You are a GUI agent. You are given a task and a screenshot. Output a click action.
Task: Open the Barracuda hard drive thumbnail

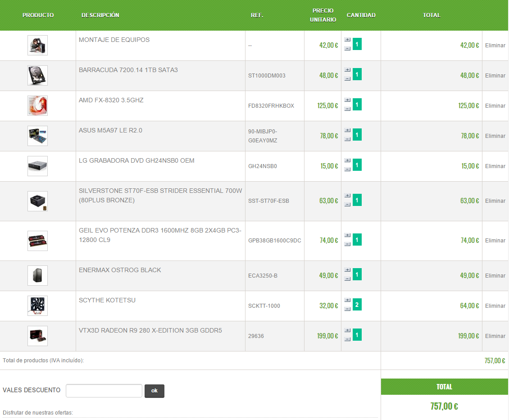[x=38, y=75]
